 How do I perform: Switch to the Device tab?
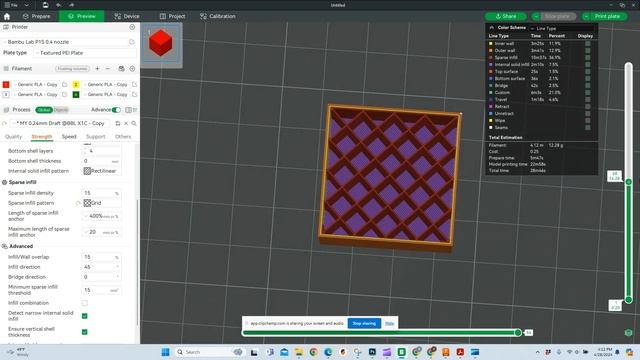[127, 16]
